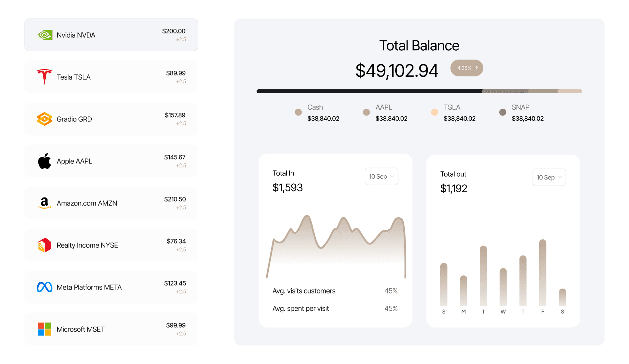
Task: Select the Microsoft logo icon
Action: tap(45, 329)
